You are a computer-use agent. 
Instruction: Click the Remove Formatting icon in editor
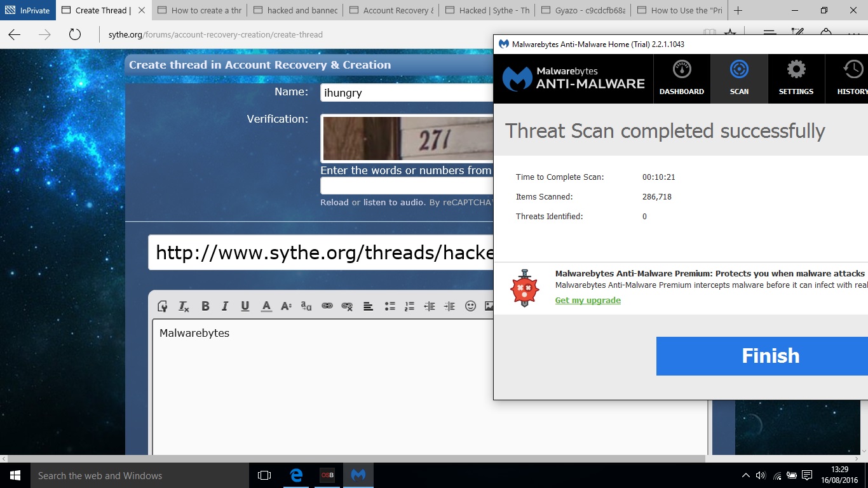(184, 306)
